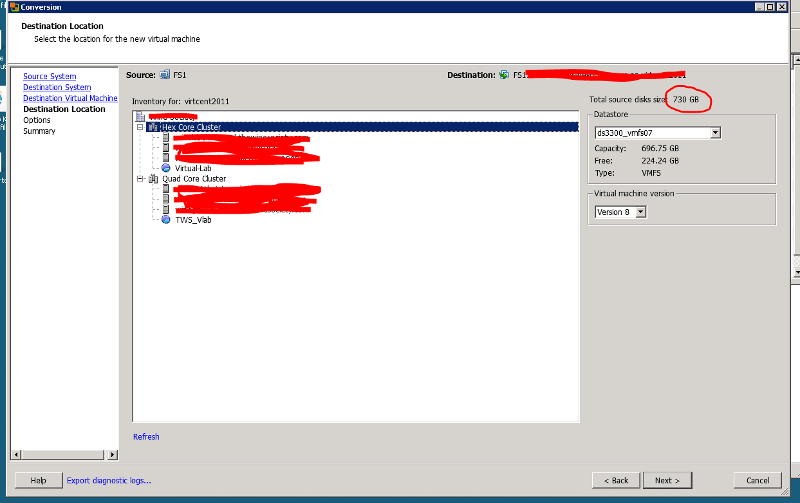Go to the Destination System step

(57, 87)
